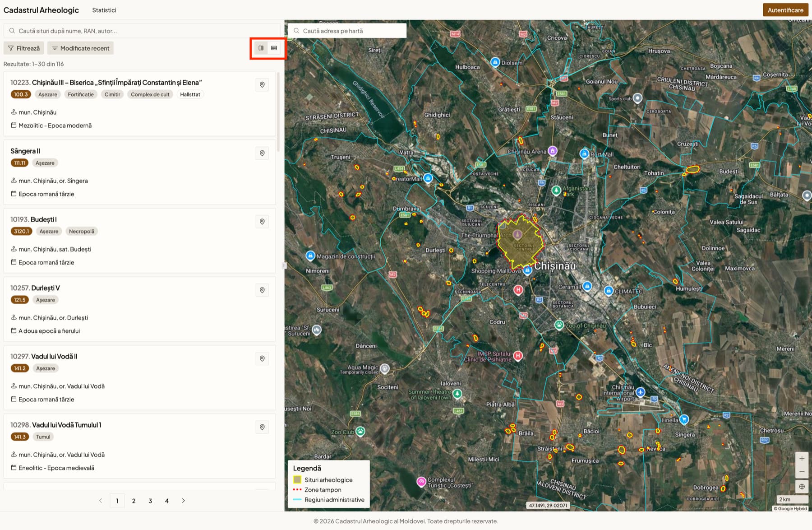812x530 pixels.
Task: Click the Chișinău Arena map marker
Action: pyautogui.click(x=553, y=151)
